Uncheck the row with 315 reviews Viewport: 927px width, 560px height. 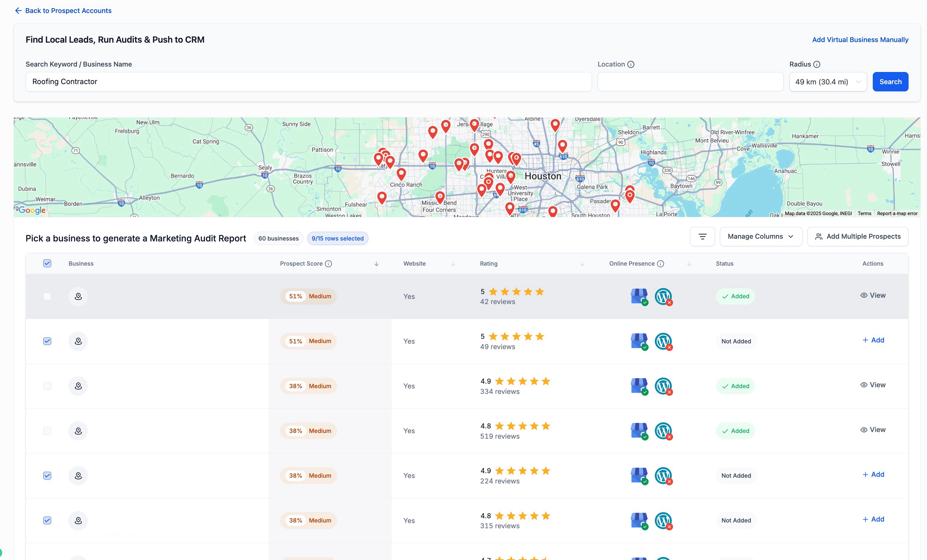click(x=47, y=521)
